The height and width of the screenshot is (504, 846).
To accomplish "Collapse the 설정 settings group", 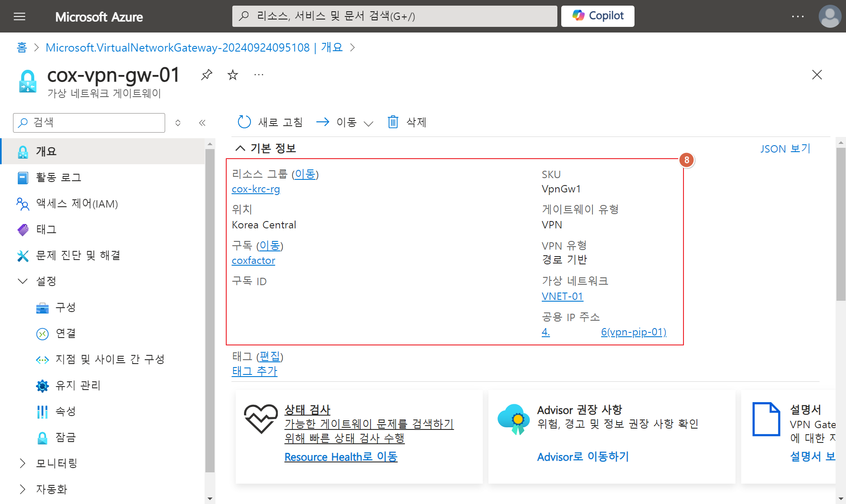I will coord(23,281).
